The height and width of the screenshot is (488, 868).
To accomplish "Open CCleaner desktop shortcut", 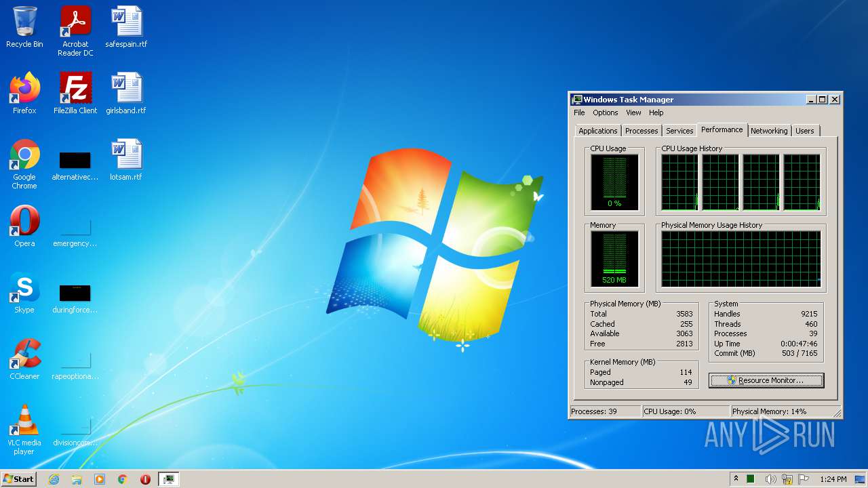I will pos(24,359).
